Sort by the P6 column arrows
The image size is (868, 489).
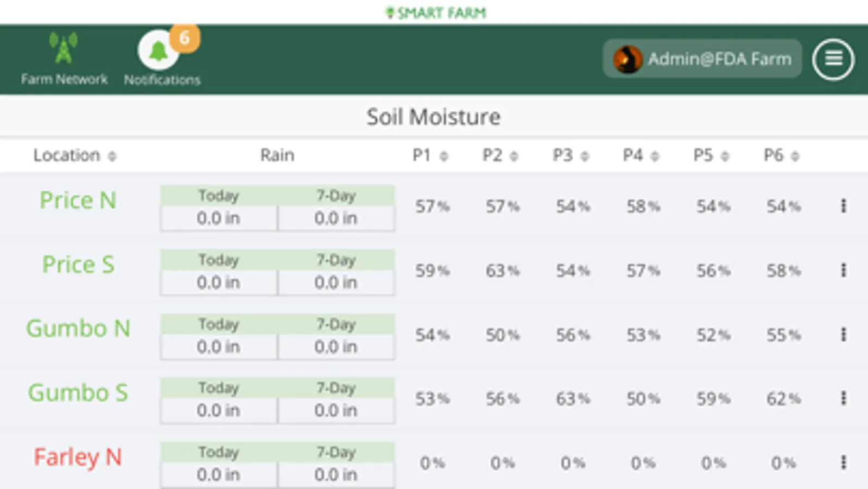coord(795,156)
